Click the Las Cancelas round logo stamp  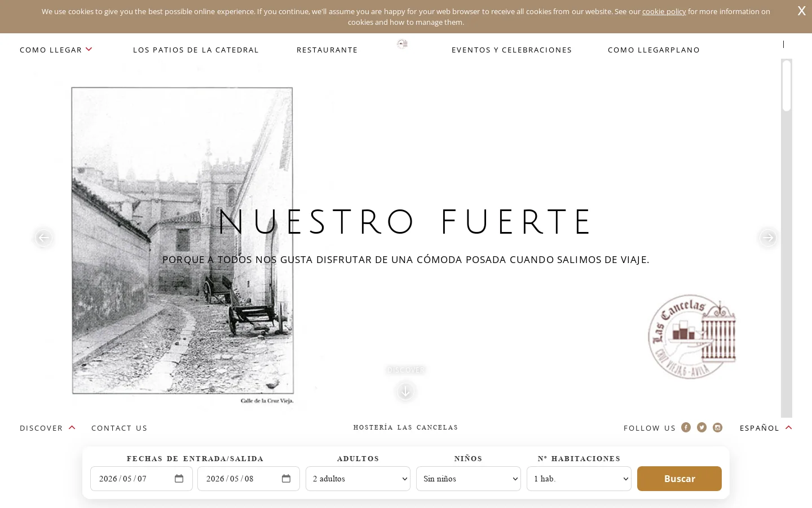[692, 336]
